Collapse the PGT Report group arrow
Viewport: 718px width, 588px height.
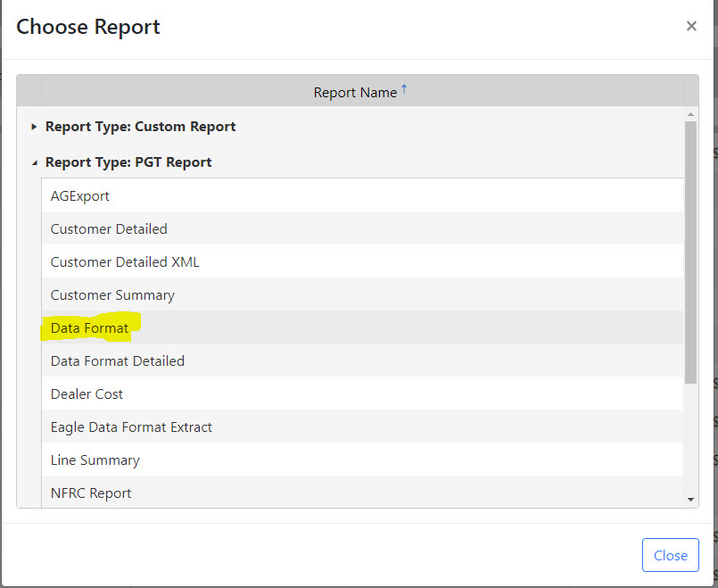34,162
